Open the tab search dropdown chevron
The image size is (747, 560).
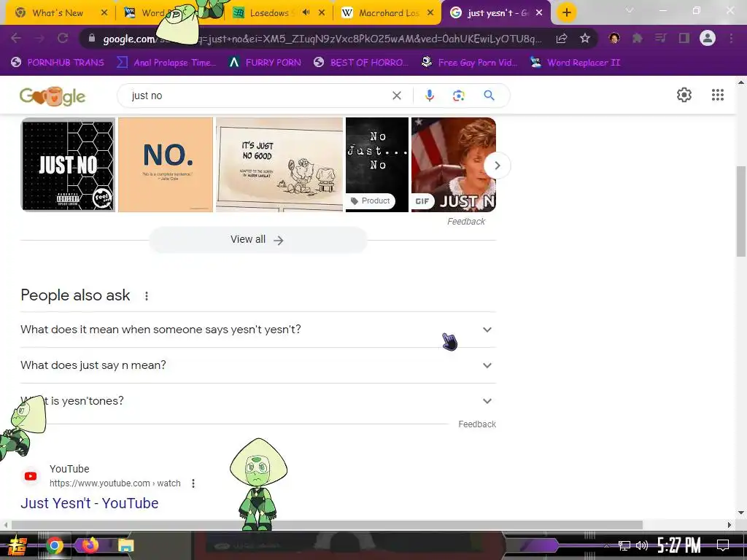pyautogui.click(x=630, y=10)
